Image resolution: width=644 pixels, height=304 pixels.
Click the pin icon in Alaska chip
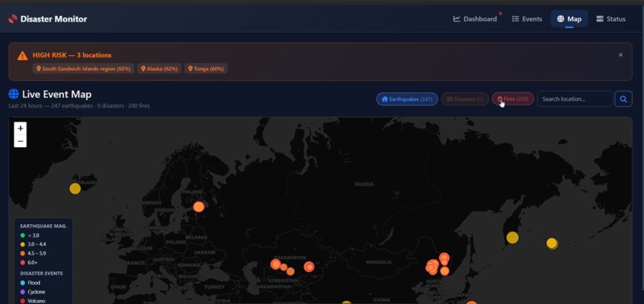[143, 69]
